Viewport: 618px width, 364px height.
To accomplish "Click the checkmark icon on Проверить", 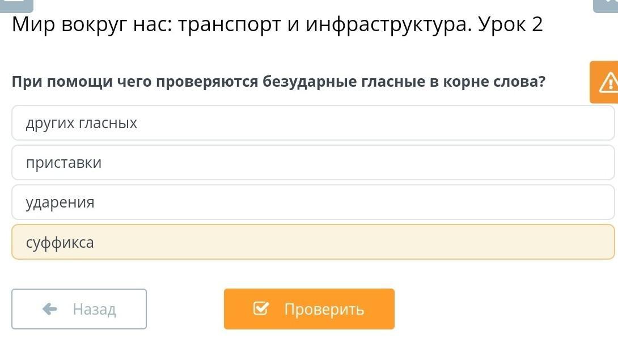I will pyautogui.click(x=261, y=309).
